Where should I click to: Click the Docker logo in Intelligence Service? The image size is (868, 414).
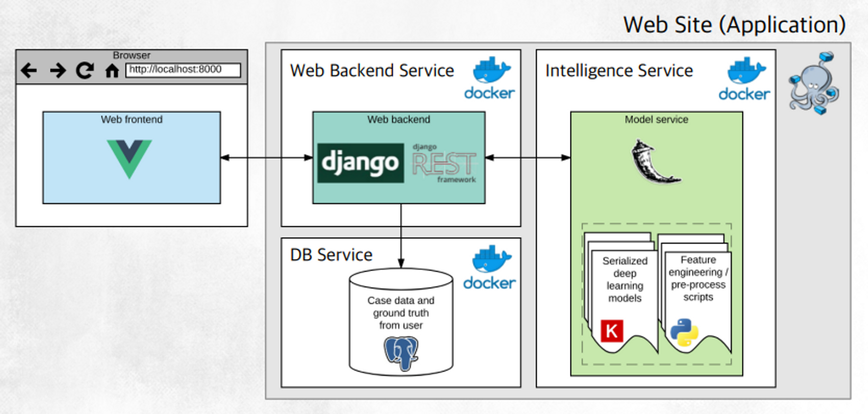(744, 79)
